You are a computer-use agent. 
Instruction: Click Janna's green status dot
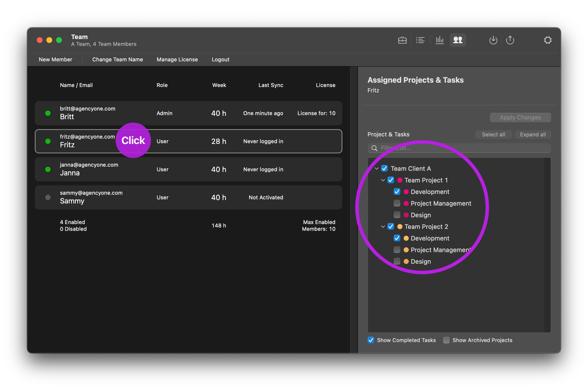click(x=48, y=169)
